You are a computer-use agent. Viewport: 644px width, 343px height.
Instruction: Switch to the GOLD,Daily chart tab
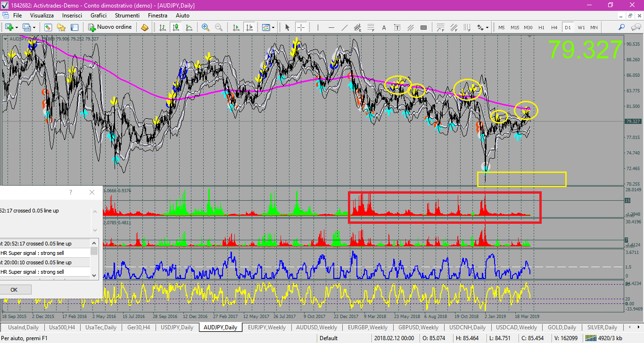[x=562, y=327]
